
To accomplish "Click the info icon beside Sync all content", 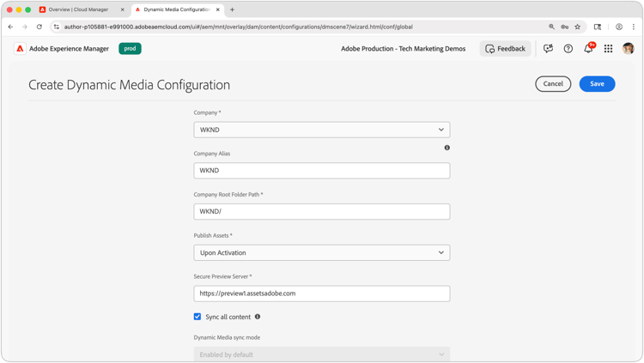I will pos(258,317).
